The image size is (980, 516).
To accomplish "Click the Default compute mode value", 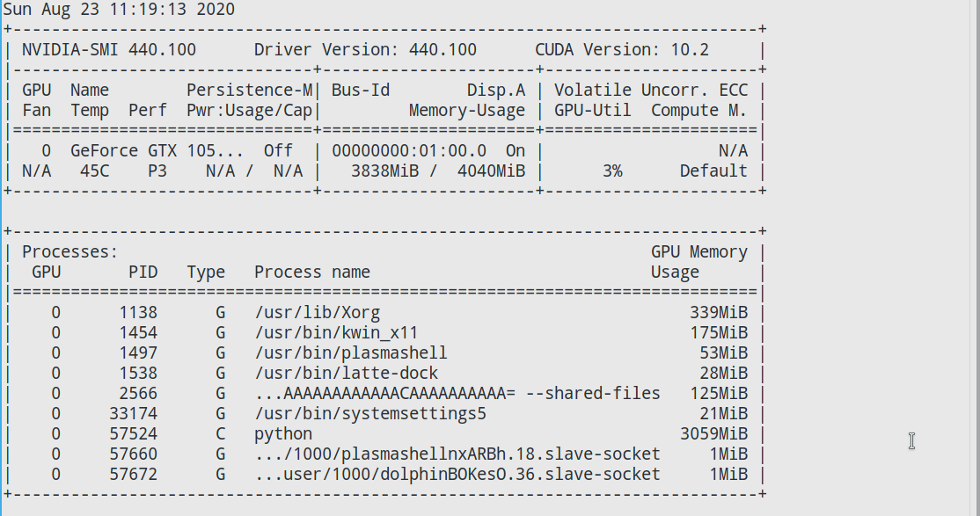I will (713, 171).
